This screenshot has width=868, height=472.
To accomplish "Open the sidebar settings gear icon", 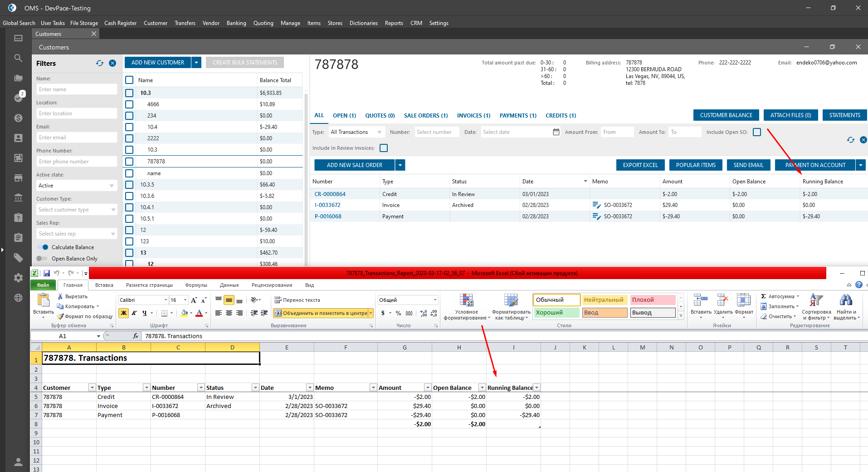I will click(18, 278).
